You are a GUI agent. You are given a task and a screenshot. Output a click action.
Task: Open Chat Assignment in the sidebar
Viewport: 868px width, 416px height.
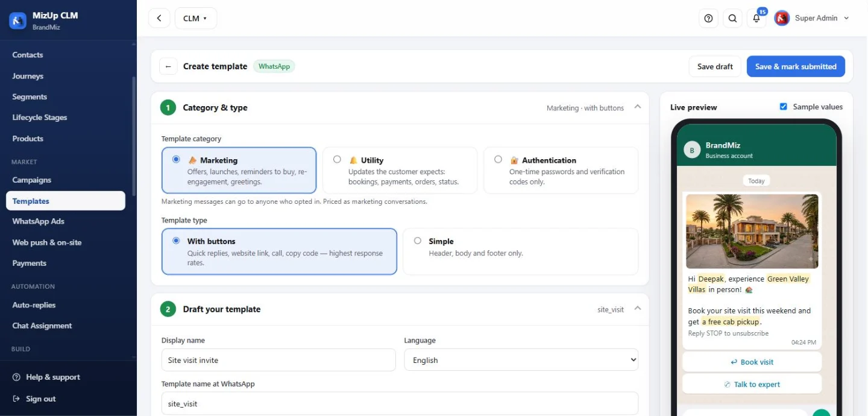pos(42,326)
